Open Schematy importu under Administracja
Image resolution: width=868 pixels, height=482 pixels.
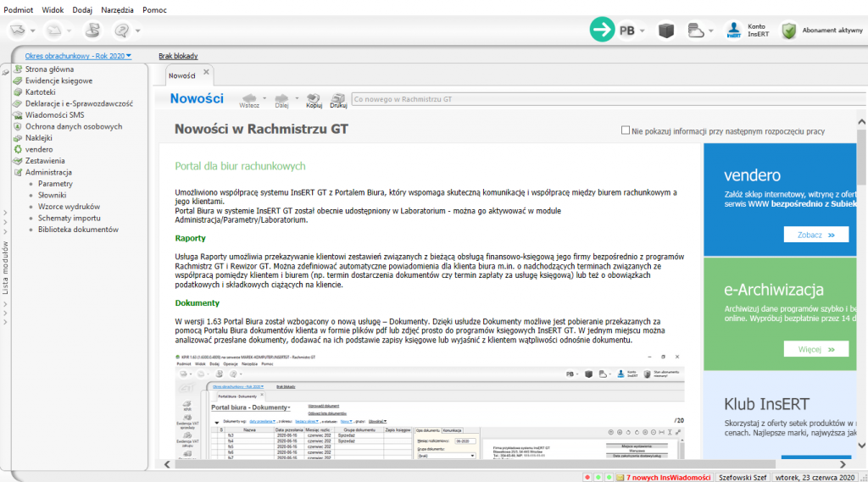pyautogui.click(x=70, y=218)
